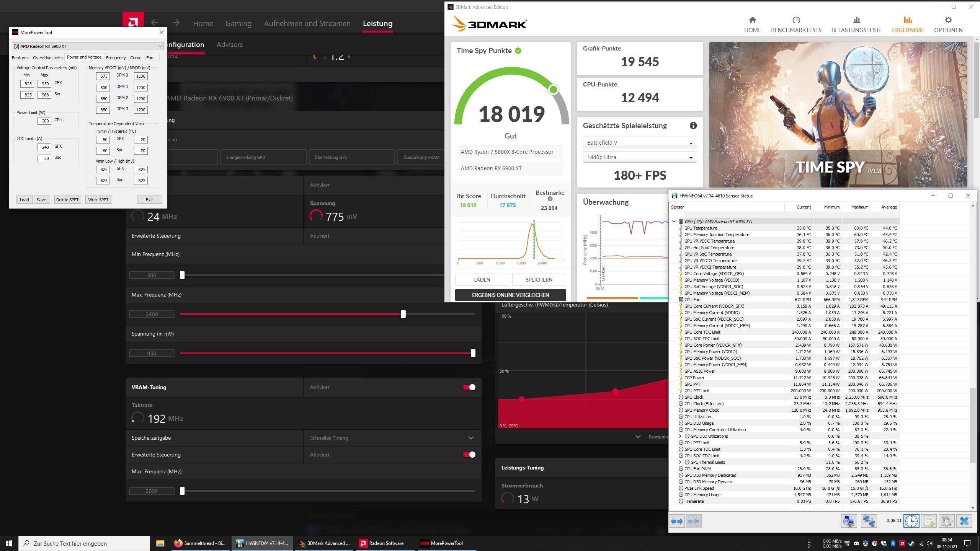Open 1440p Ultra resolution dropdown

639,157
